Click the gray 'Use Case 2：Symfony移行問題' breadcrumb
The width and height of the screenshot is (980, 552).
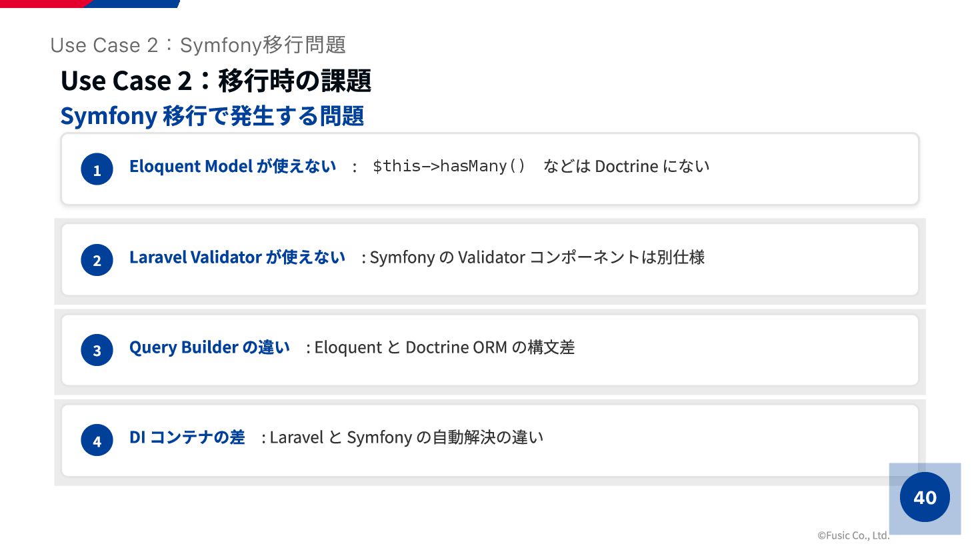click(198, 45)
